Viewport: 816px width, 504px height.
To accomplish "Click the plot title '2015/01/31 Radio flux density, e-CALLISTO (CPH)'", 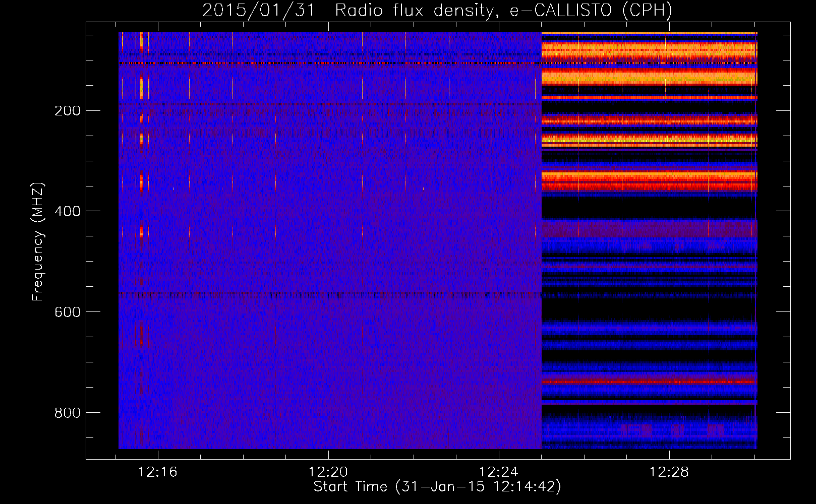I will click(x=437, y=11).
